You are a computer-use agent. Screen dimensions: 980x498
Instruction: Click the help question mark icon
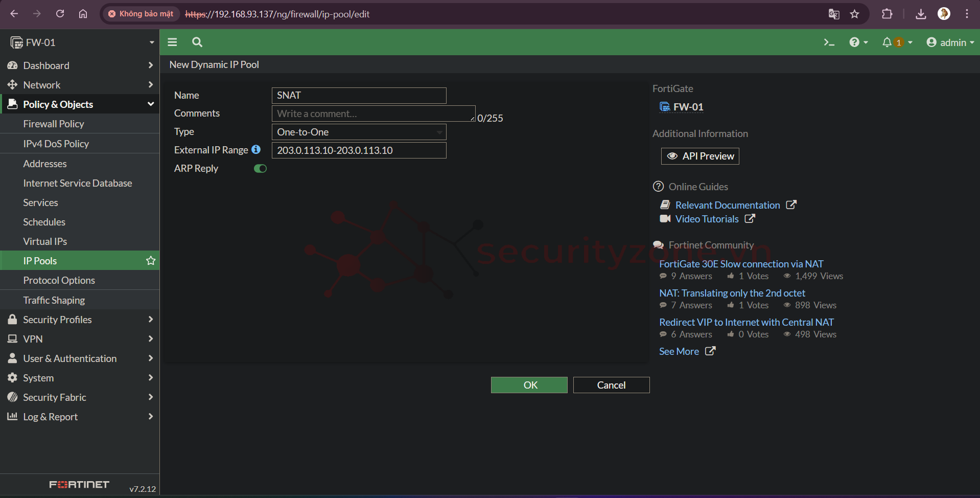pos(854,42)
